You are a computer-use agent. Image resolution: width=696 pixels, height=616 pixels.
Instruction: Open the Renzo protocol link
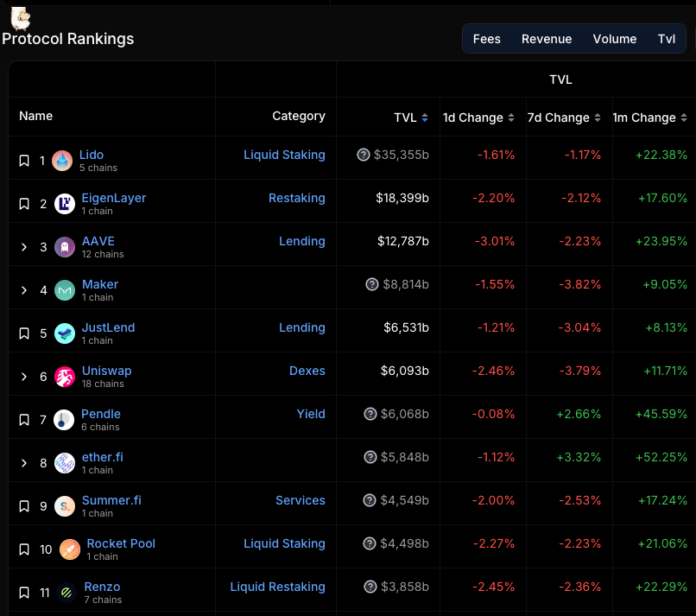click(x=102, y=587)
